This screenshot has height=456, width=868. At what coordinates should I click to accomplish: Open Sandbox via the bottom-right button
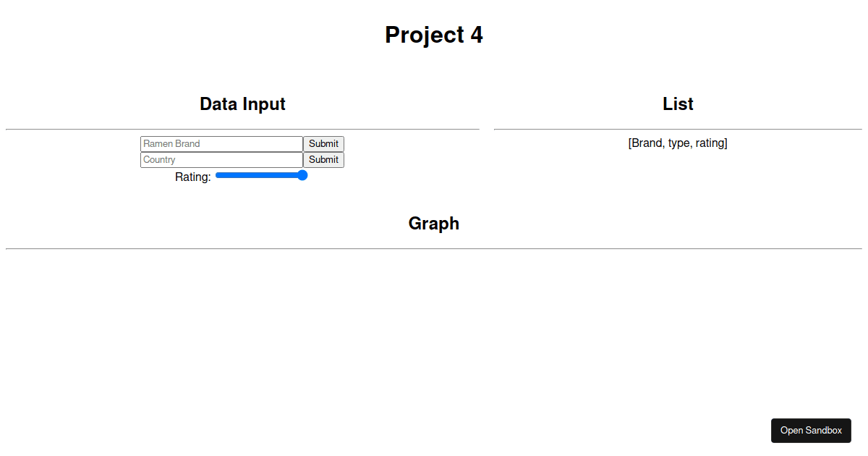click(811, 430)
